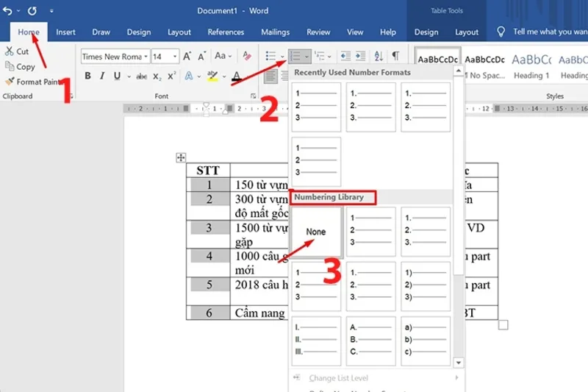Click the Superscript icon
The height and width of the screenshot is (392, 588).
[x=171, y=76]
